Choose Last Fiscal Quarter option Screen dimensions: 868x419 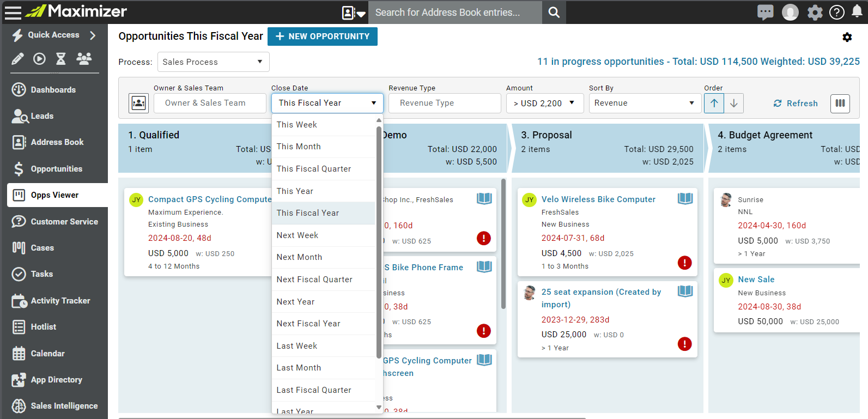click(x=324, y=390)
